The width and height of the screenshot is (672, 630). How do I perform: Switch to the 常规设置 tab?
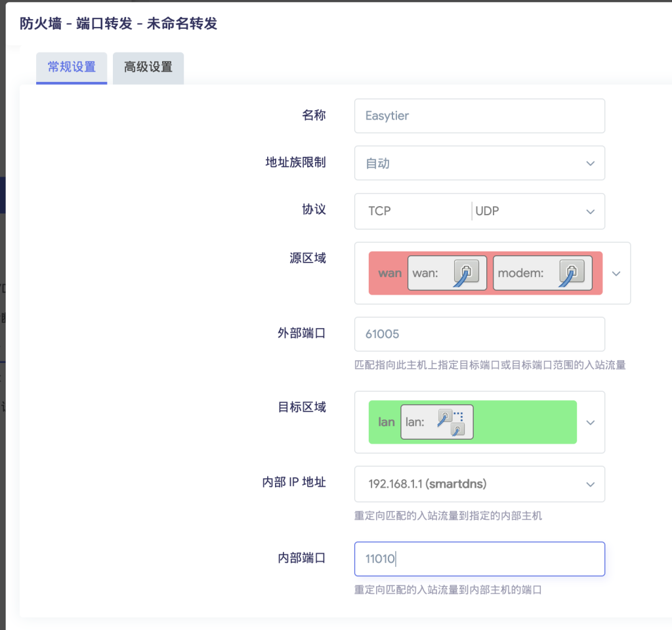point(72,67)
